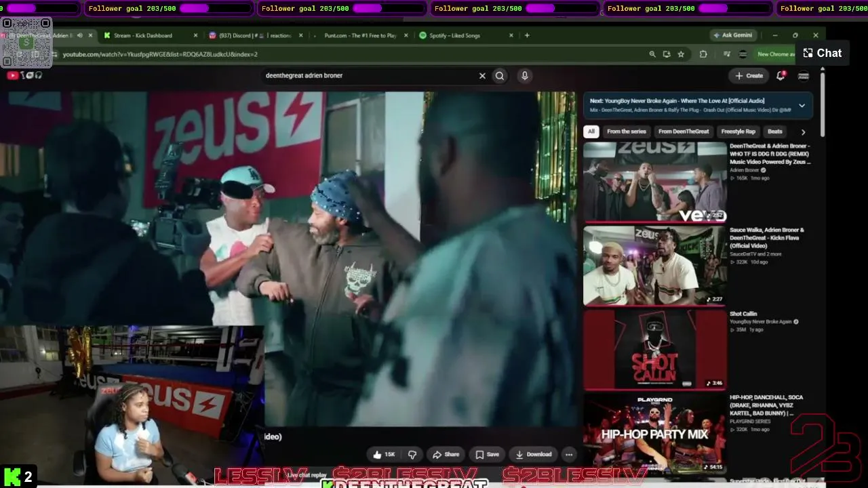Viewport: 868px width, 488px height.
Task: Close the Stream - Kick Dashboard tab
Action: (x=196, y=35)
